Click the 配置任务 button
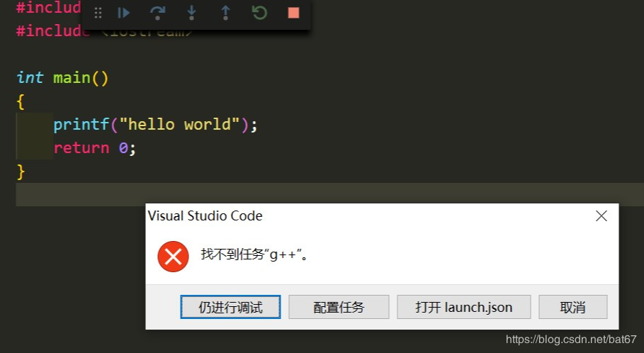The width and height of the screenshot is (644, 353). coord(339,307)
